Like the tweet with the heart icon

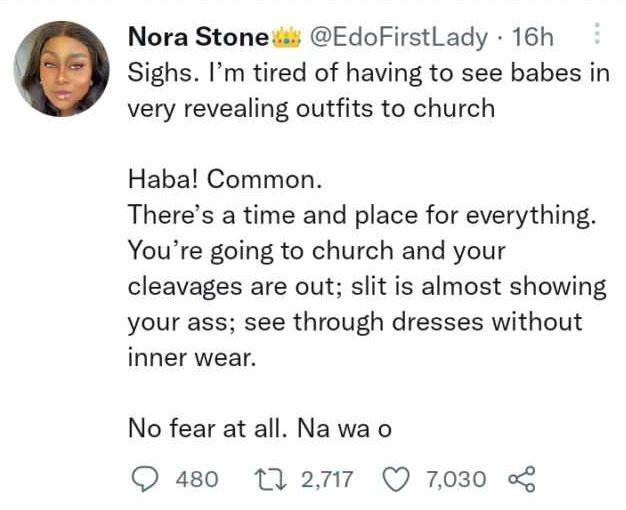tap(397, 480)
